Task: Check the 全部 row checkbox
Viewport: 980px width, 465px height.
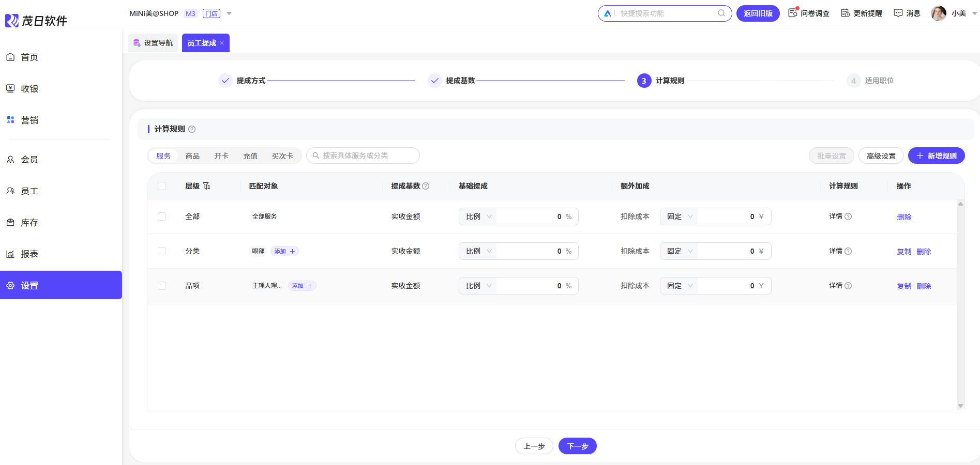Action: tap(162, 216)
